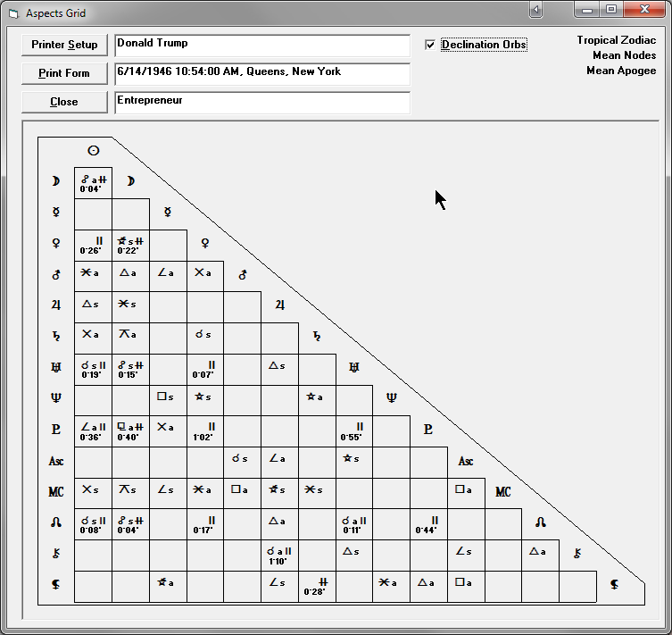
Task: Click the Pluto glyph on the diagonal
Action: 428,430
